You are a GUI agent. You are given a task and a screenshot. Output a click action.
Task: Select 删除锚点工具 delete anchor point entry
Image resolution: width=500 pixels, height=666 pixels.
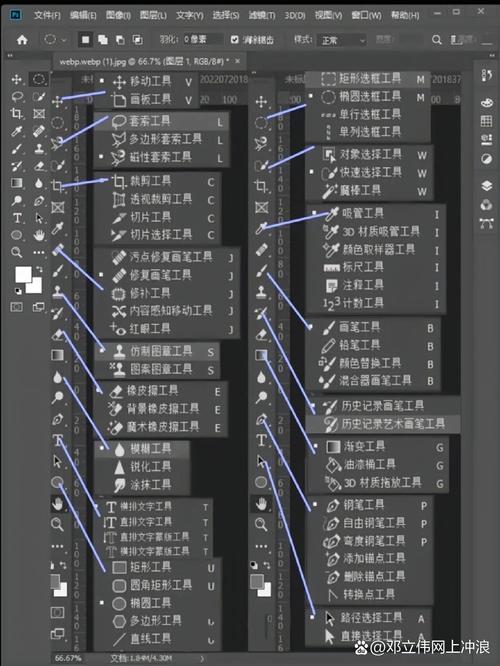pyautogui.click(x=370, y=577)
